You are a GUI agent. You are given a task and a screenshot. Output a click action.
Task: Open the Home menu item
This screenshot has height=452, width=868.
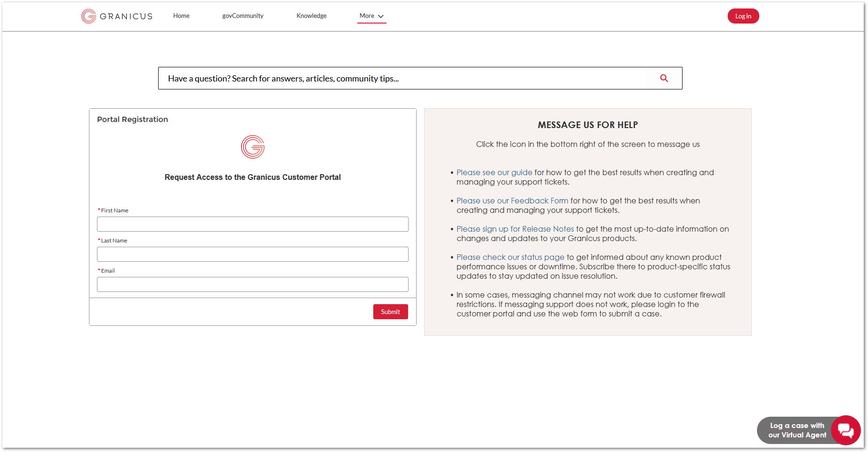(x=181, y=16)
